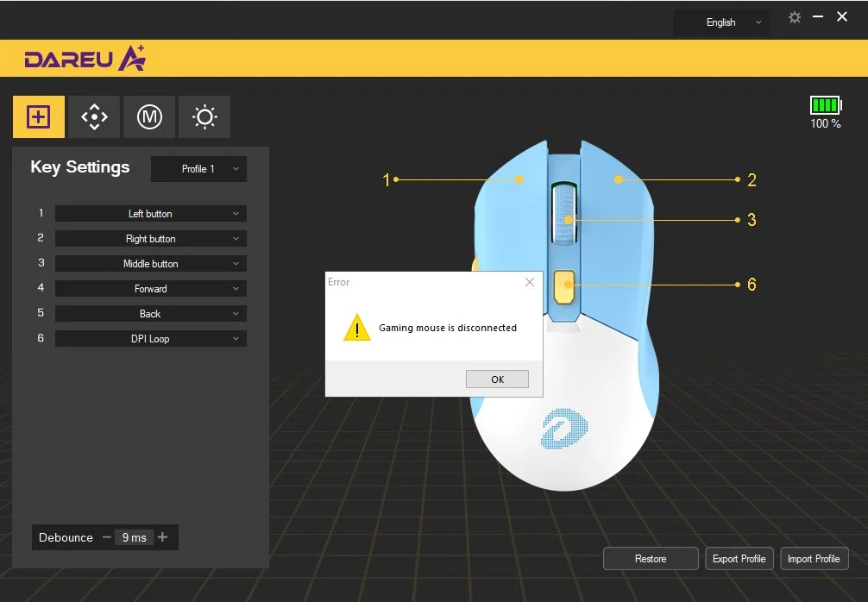The height and width of the screenshot is (602, 868).
Task: Increase Debounce time with plus
Action: pos(162,536)
